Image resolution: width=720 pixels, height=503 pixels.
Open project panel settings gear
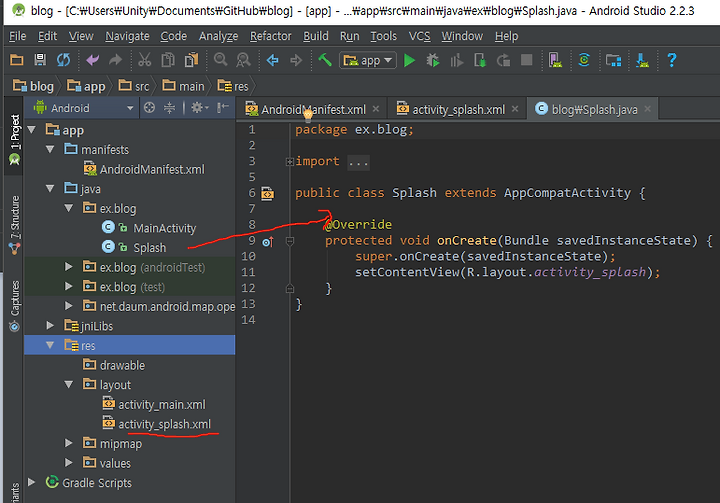[x=199, y=108]
